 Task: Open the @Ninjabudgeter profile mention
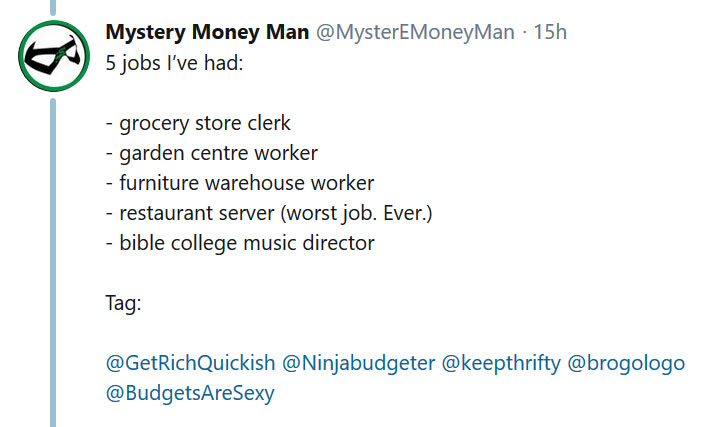pyautogui.click(x=359, y=362)
